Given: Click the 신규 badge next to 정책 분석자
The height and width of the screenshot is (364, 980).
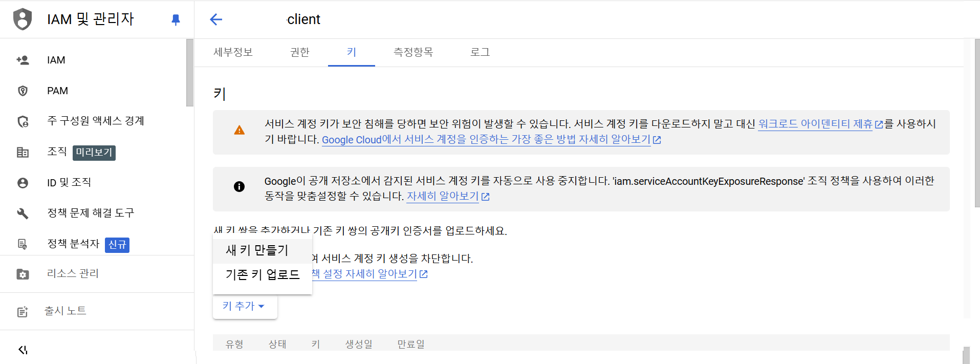Looking at the screenshot, I should point(117,245).
